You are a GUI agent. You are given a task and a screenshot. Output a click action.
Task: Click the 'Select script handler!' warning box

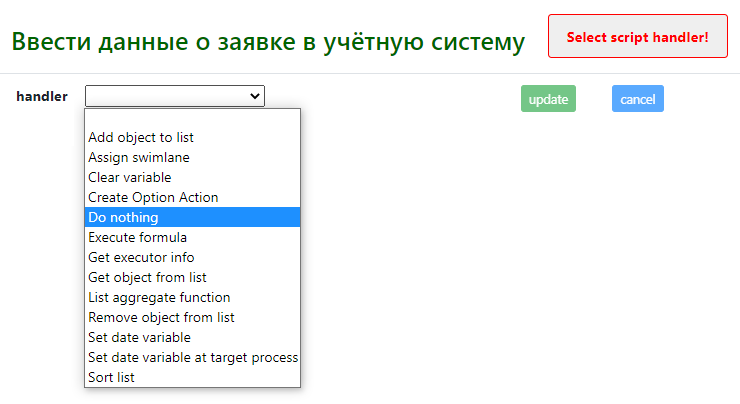(638, 36)
